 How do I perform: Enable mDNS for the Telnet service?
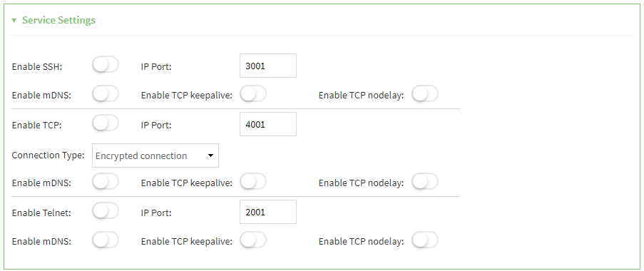(106, 240)
